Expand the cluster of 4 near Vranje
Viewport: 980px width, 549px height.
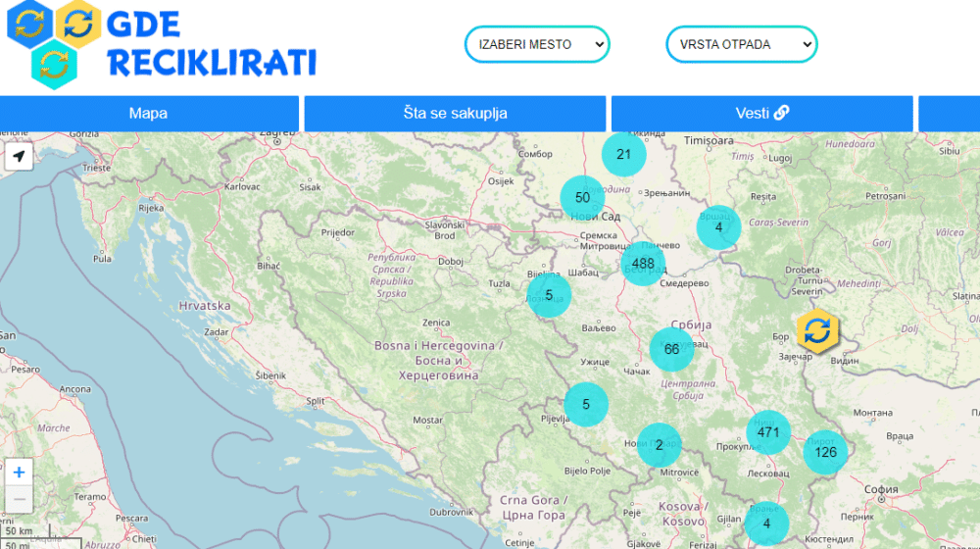point(766,524)
